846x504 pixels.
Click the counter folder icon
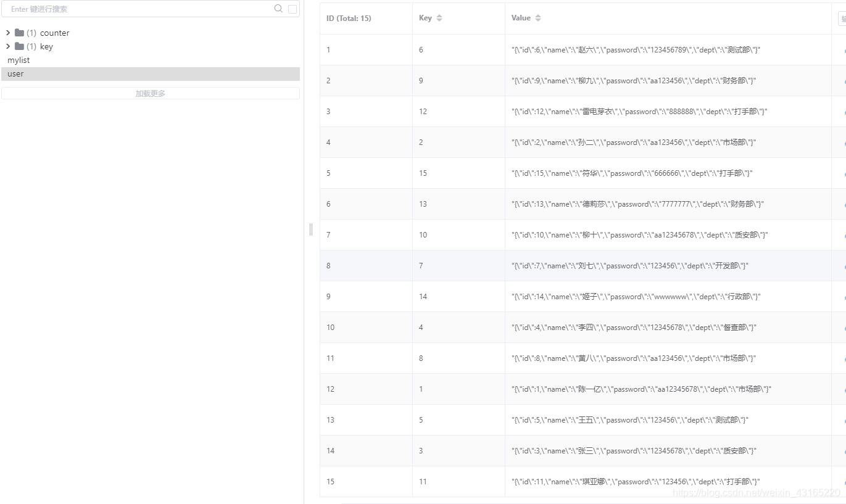19,33
